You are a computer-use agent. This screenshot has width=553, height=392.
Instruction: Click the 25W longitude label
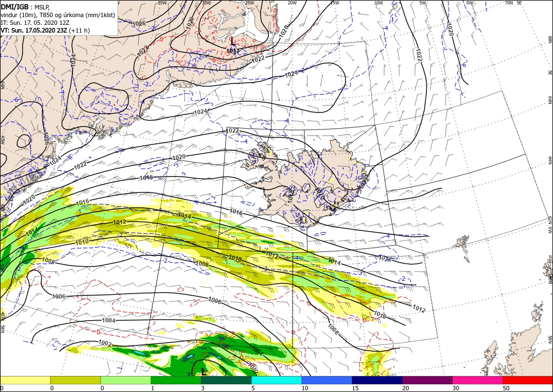tap(249, 3)
